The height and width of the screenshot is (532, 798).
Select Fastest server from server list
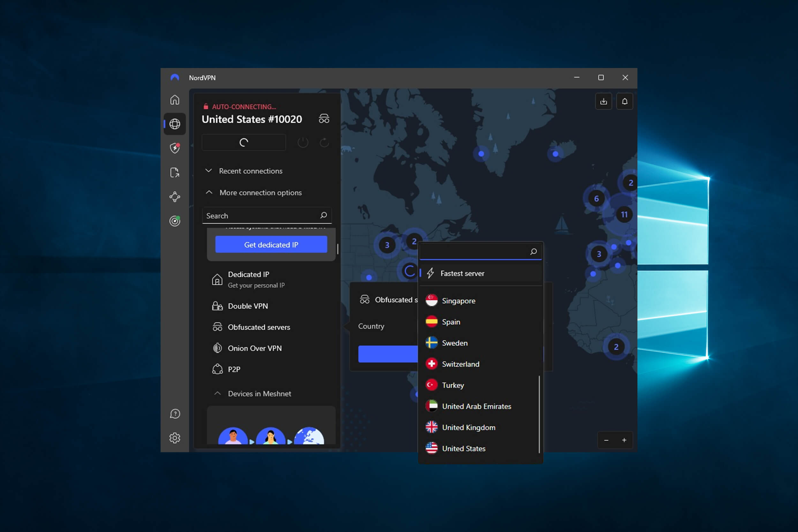(463, 273)
